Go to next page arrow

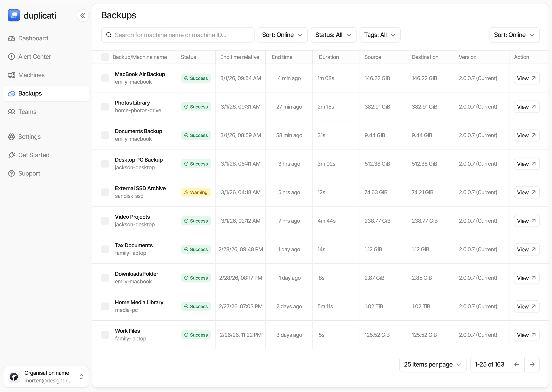[532, 364]
